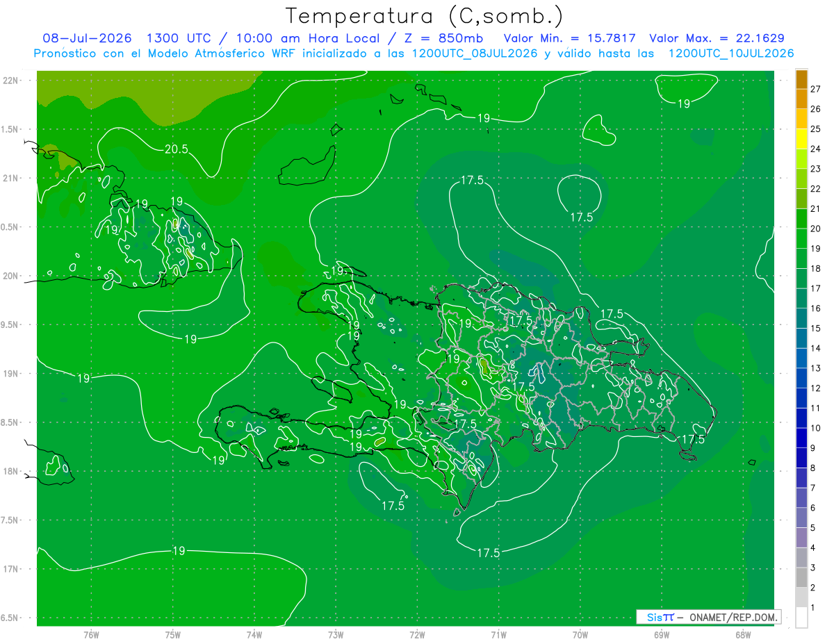Click the '72W' longitude axis label
This screenshot has width=834, height=644.
click(x=418, y=634)
